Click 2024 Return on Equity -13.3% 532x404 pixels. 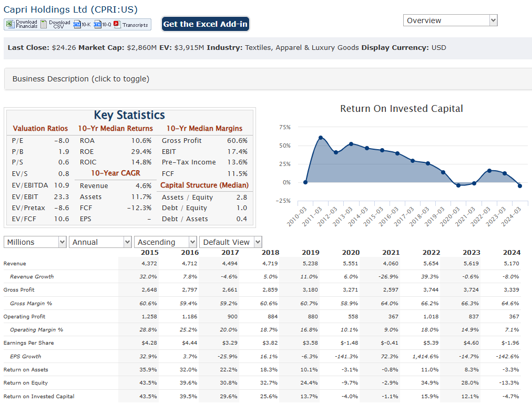click(x=509, y=383)
